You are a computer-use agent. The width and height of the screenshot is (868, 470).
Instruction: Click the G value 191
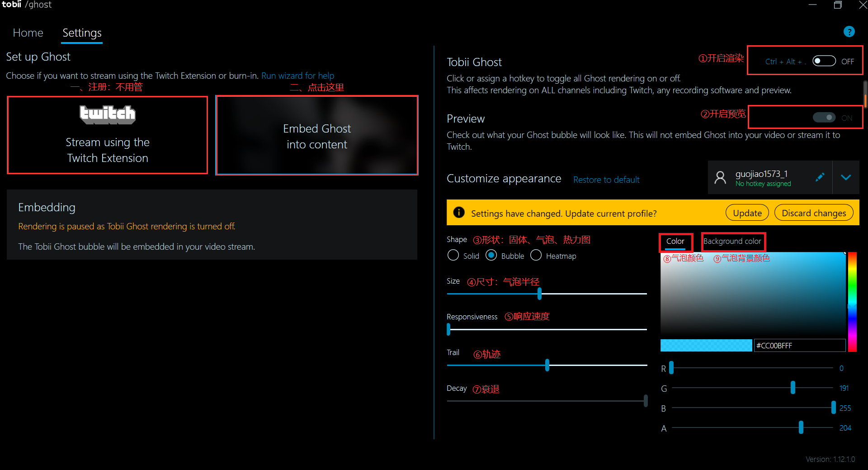[x=844, y=388]
